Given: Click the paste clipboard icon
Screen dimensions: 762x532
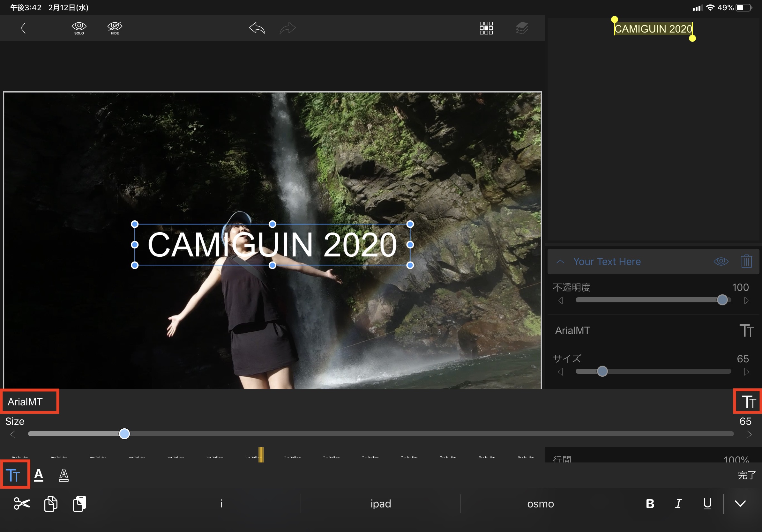Looking at the screenshot, I should point(80,504).
